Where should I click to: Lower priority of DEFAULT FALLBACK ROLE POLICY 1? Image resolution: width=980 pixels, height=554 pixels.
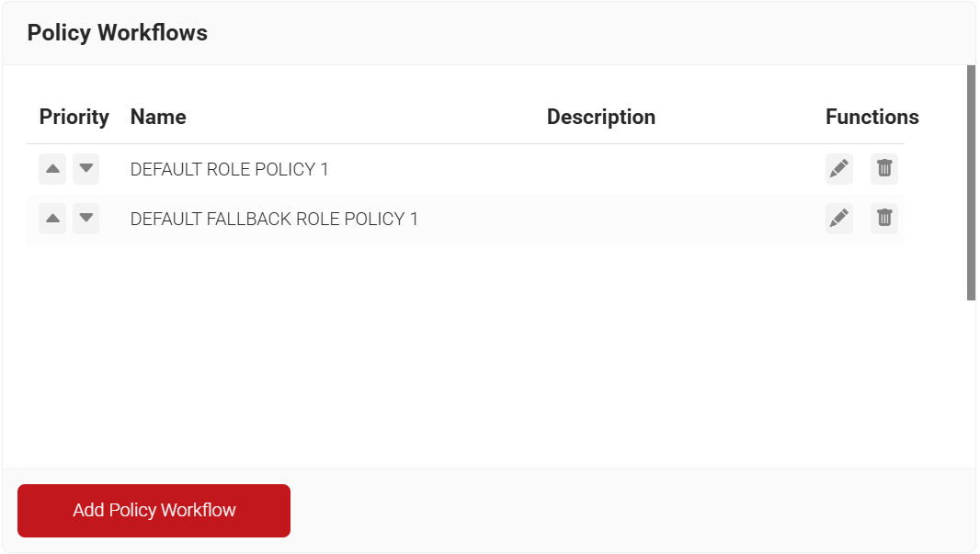(x=85, y=219)
